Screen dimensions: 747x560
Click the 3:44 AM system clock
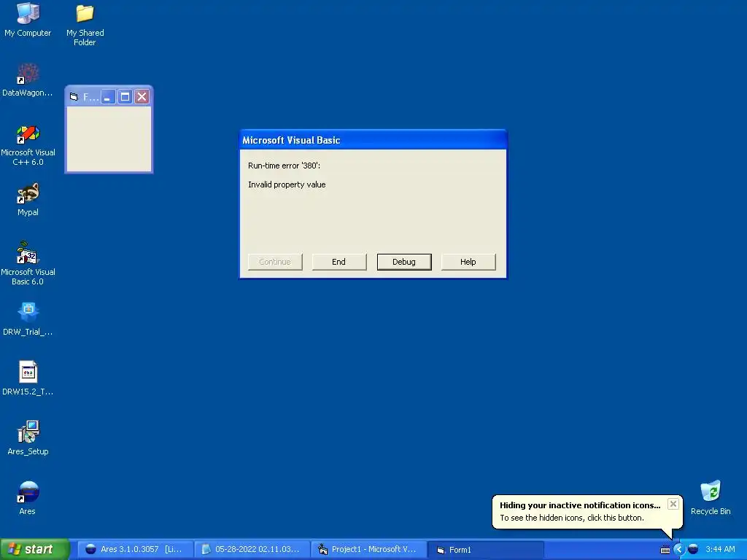tap(720, 550)
